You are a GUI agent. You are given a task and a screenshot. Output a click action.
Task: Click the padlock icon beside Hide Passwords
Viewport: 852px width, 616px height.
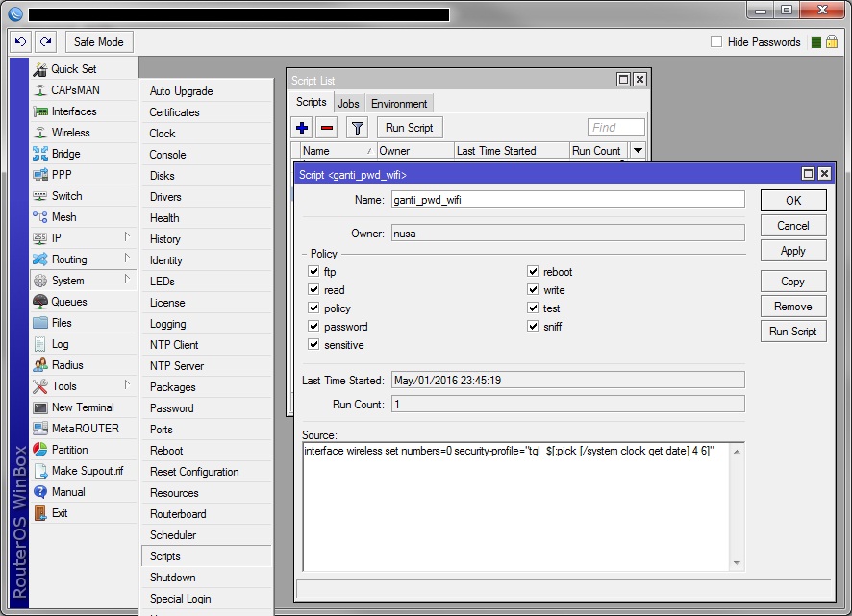coord(829,41)
